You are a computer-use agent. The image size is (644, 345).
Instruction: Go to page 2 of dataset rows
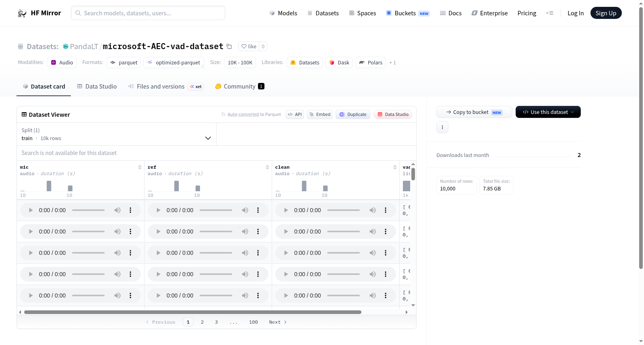click(202, 322)
